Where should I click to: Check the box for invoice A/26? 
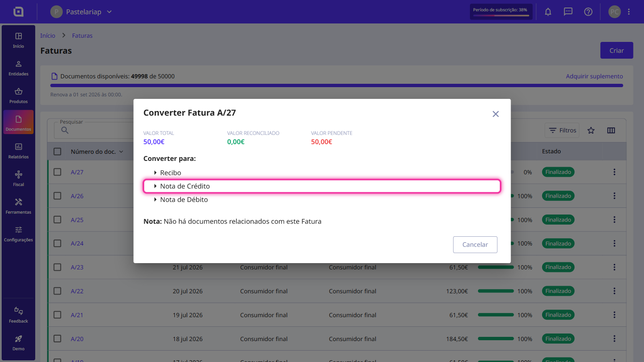pyautogui.click(x=57, y=196)
